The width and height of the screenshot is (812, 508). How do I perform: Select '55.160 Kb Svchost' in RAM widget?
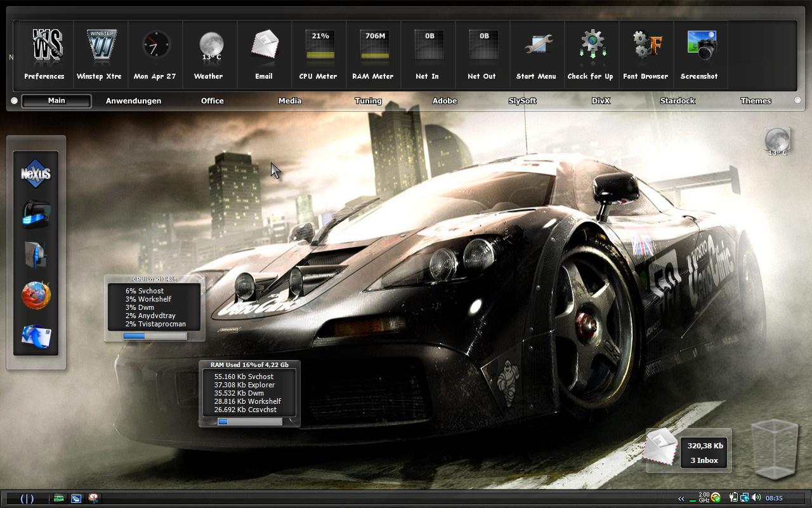pos(244,377)
